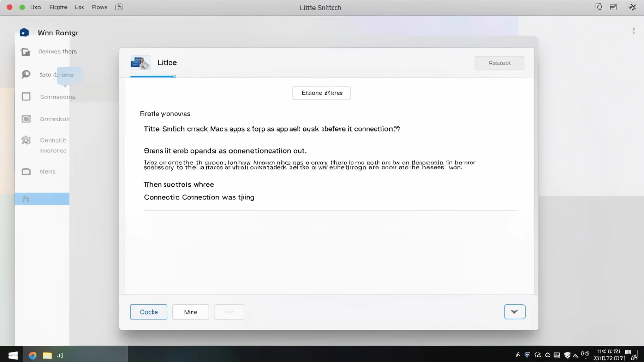
Task: Click the app icon beside Litloe
Action: (x=140, y=63)
